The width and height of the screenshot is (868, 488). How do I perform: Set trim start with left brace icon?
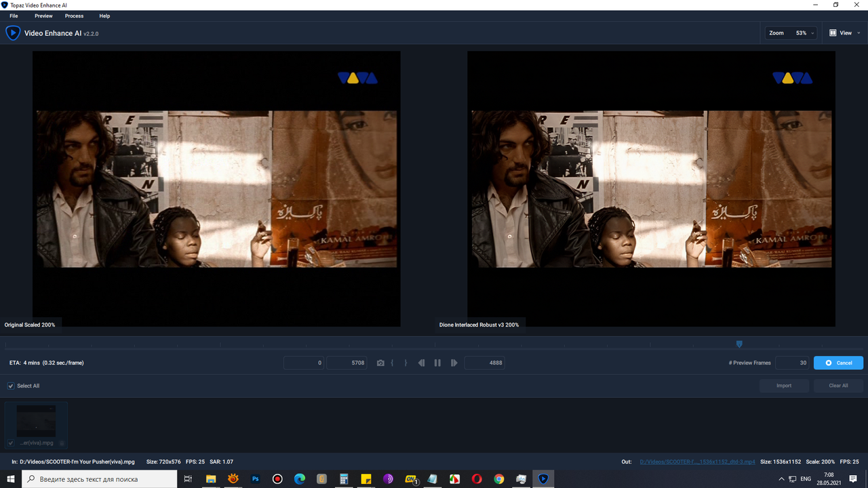click(392, 363)
